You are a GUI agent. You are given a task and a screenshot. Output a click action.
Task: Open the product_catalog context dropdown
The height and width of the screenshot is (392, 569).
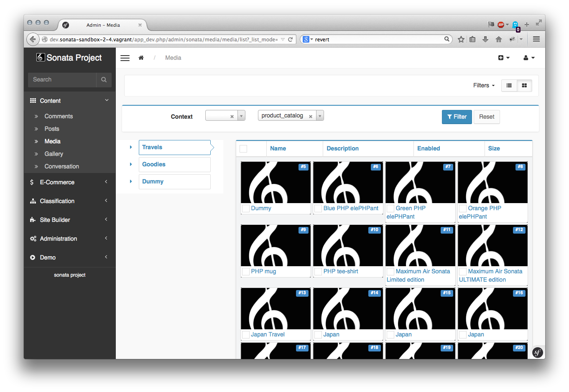(x=320, y=116)
